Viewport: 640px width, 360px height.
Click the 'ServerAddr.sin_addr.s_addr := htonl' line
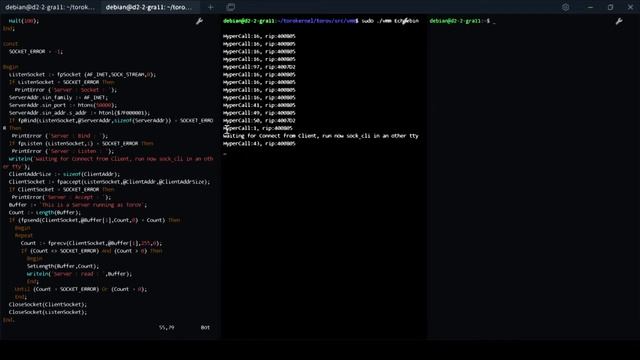[80, 113]
